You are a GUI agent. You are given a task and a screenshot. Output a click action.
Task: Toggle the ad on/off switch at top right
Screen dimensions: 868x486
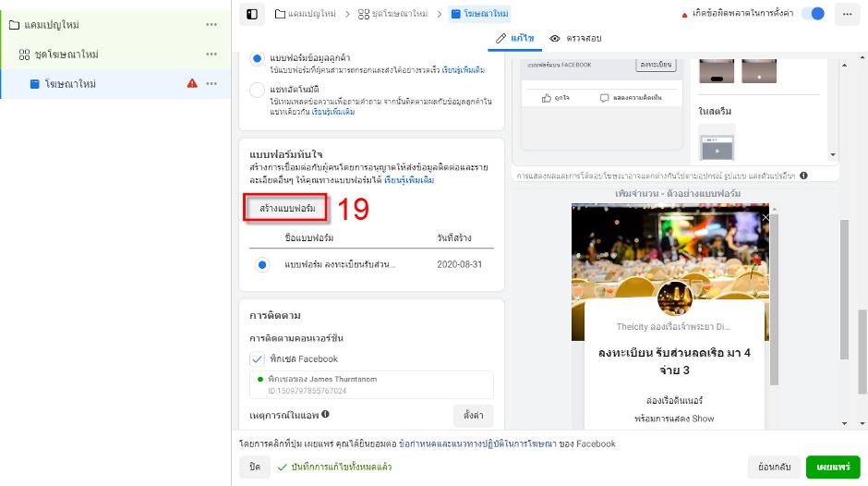tap(813, 14)
